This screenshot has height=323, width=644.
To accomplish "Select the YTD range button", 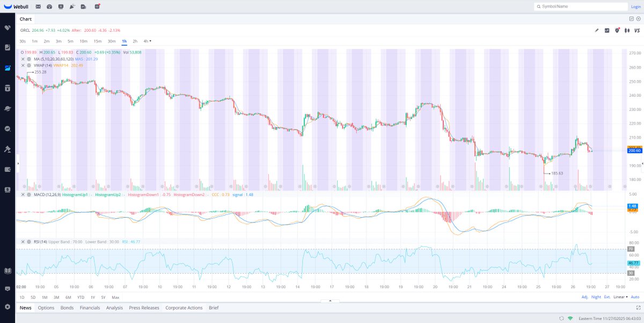I will [81, 297].
